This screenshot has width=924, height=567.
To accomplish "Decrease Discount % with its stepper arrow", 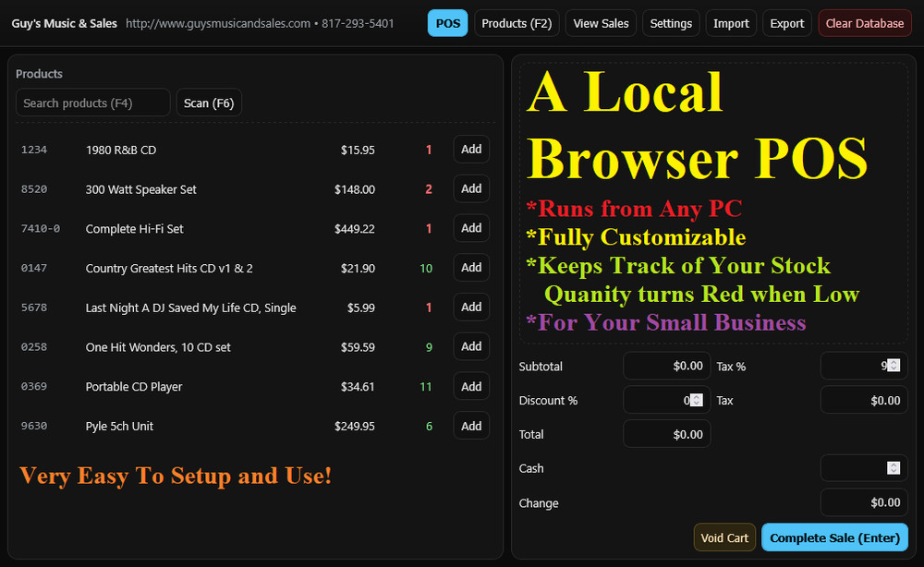I will (698, 403).
